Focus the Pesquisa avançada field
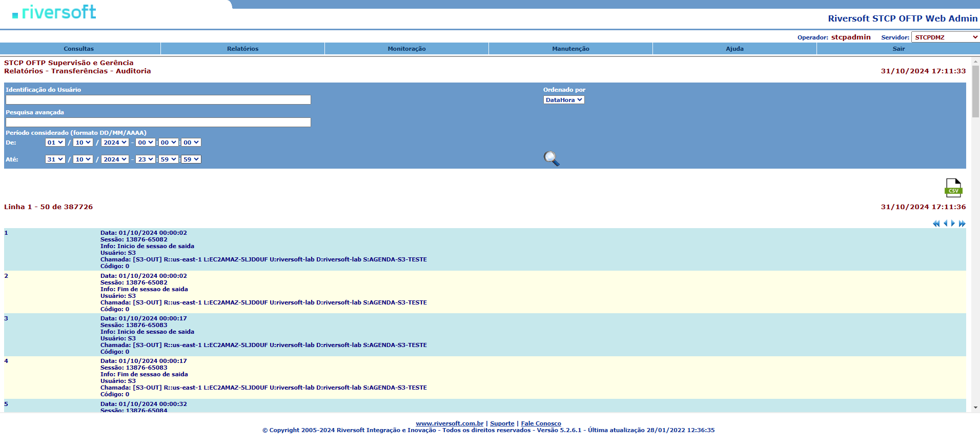The height and width of the screenshot is (447, 980). pyautogui.click(x=158, y=123)
